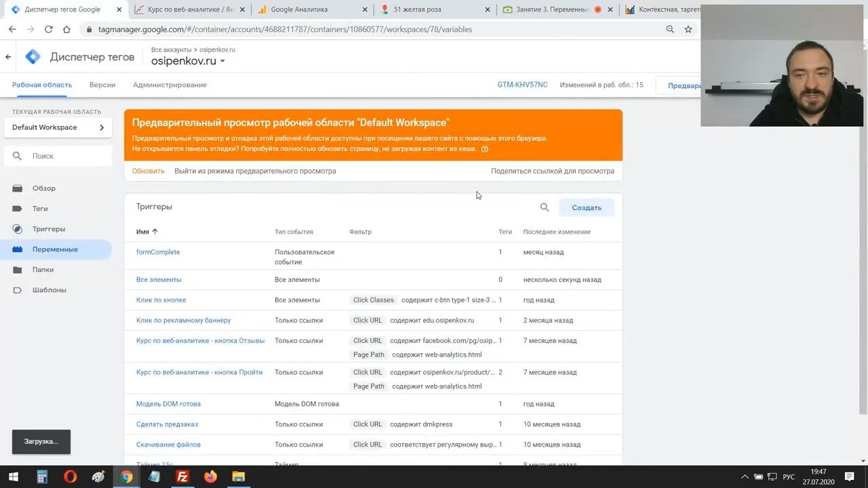Sort triggers by the Имя column
This screenshot has height=488, width=868.
click(x=146, y=232)
